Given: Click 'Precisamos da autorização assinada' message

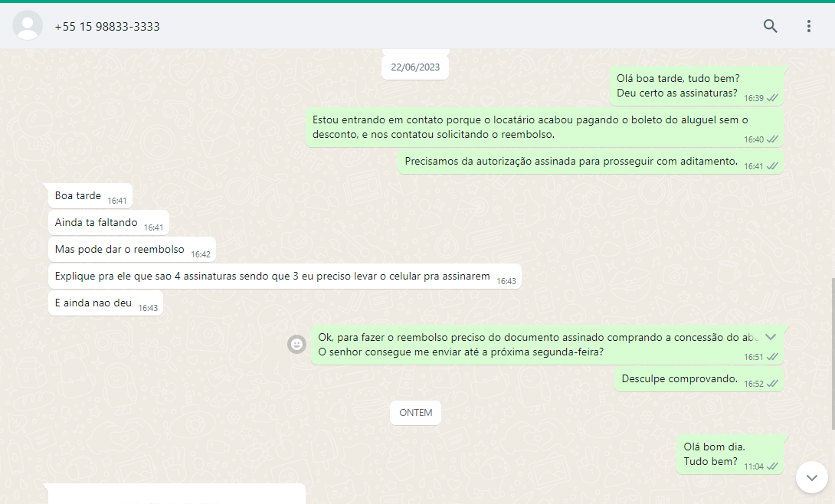Looking at the screenshot, I should tap(571, 162).
